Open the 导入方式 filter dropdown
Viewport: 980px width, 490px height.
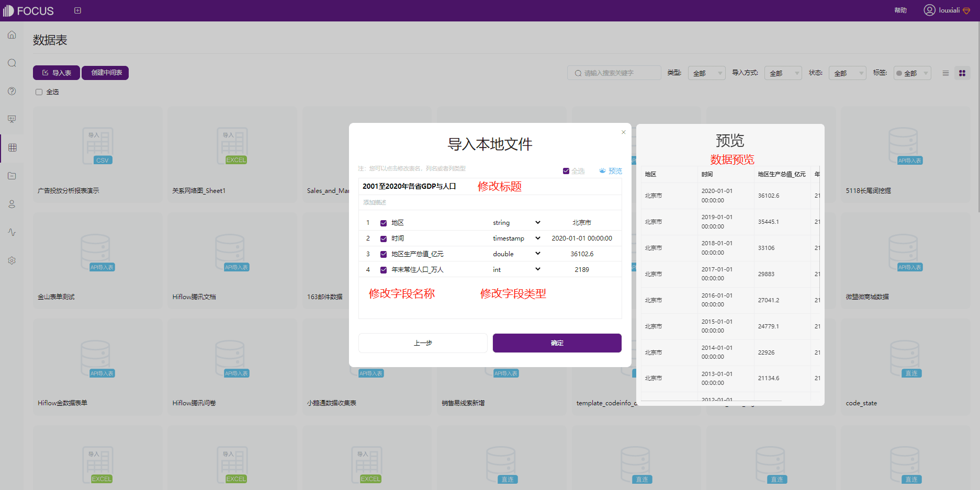point(783,73)
